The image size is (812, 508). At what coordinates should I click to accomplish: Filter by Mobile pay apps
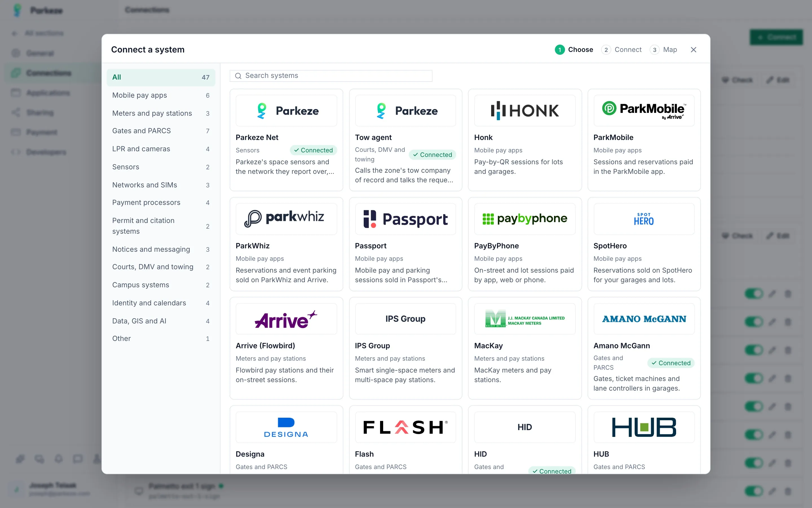(x=161, y=95)
